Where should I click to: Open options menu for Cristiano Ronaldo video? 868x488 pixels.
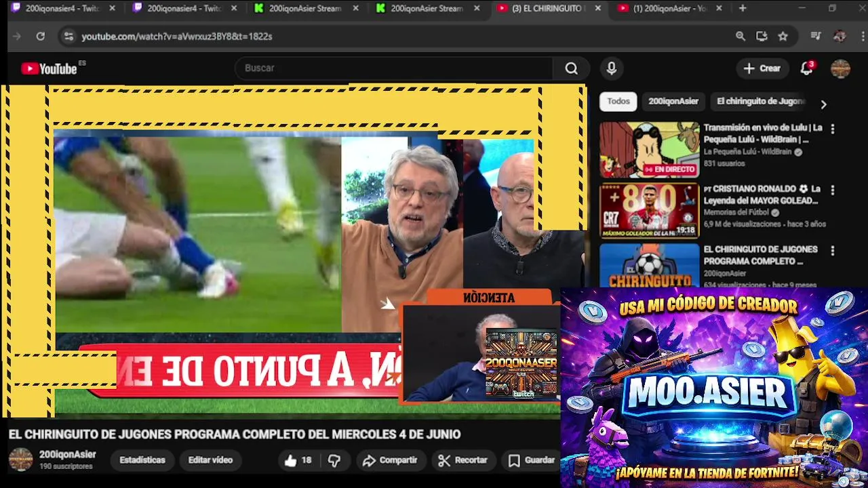[833, 190]
